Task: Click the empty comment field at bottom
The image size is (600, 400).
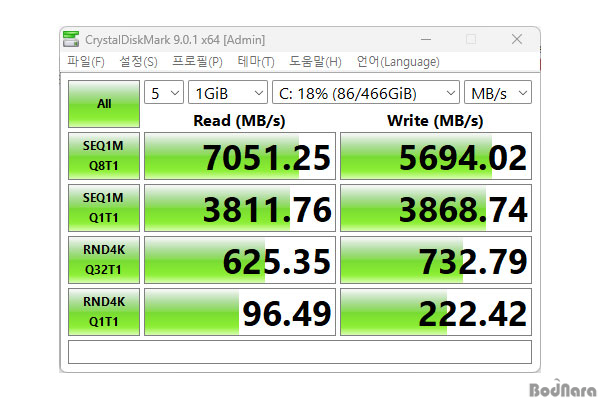Action: (x=299, y=352)
